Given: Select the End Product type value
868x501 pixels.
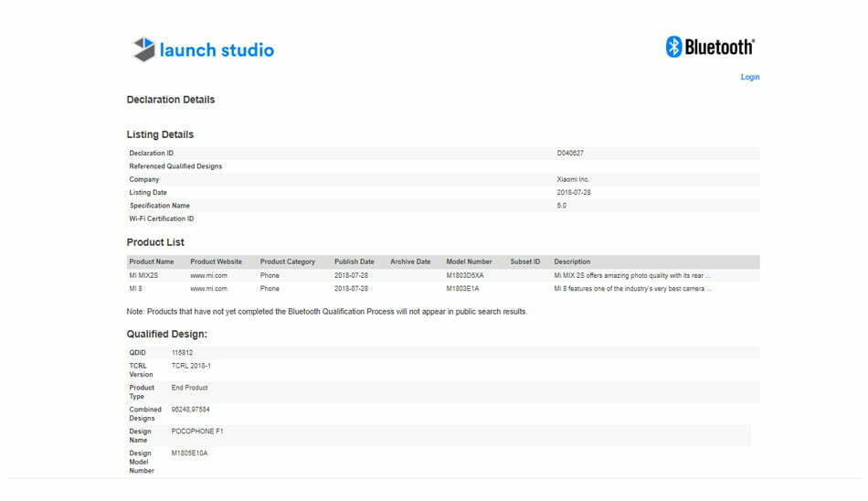Looking at the screenshot, I should click(189, 388).
